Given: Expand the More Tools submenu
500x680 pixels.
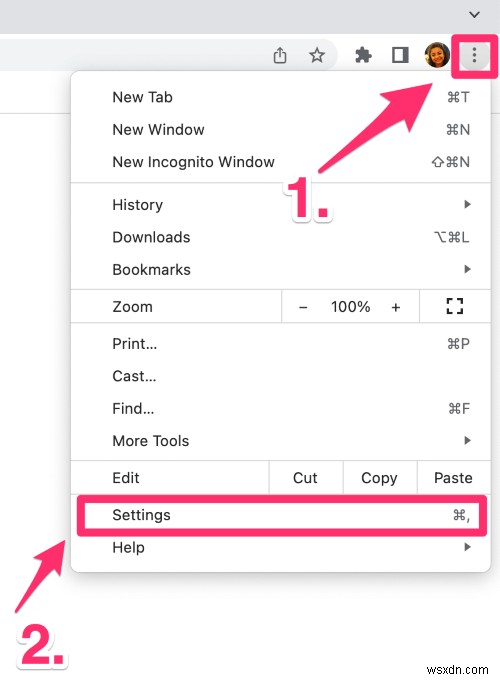Looking at the screenshot, I should pyautogui.click(x=281, y=441).
